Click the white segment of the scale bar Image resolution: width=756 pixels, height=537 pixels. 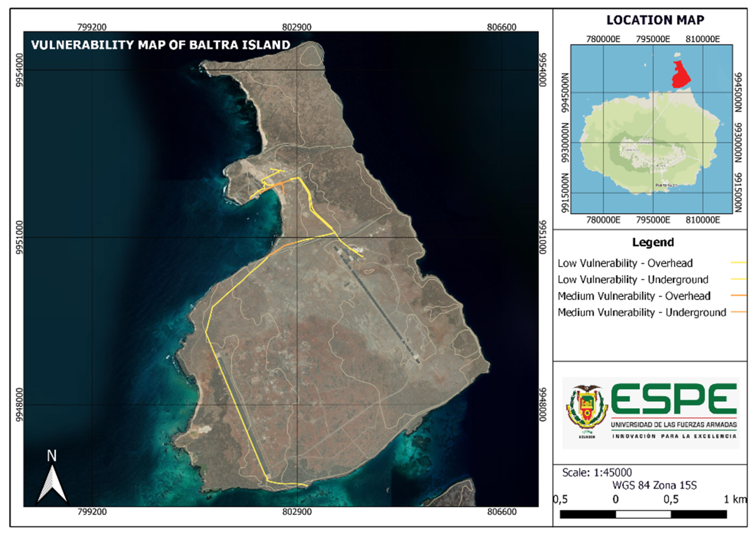pos(643,515)
